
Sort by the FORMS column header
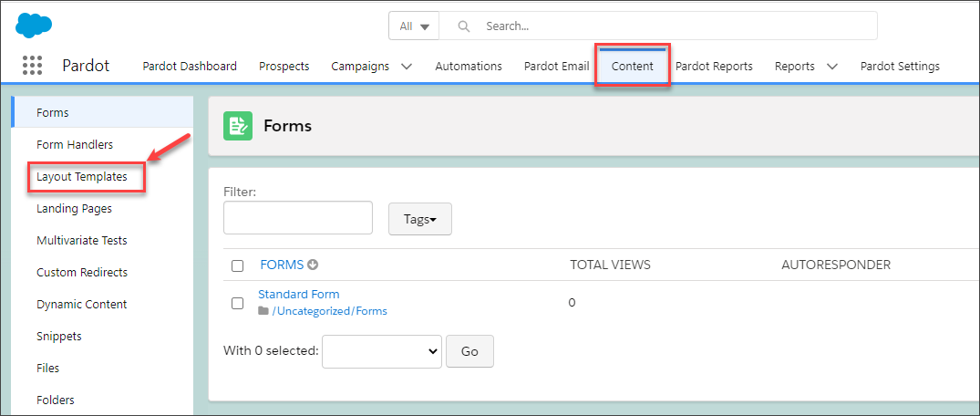pos(282,265)
